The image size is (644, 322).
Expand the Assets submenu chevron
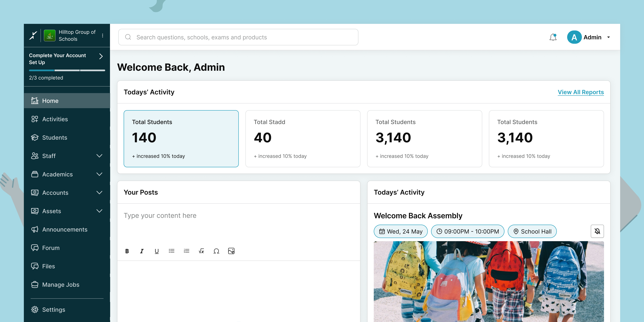[99, 211]
